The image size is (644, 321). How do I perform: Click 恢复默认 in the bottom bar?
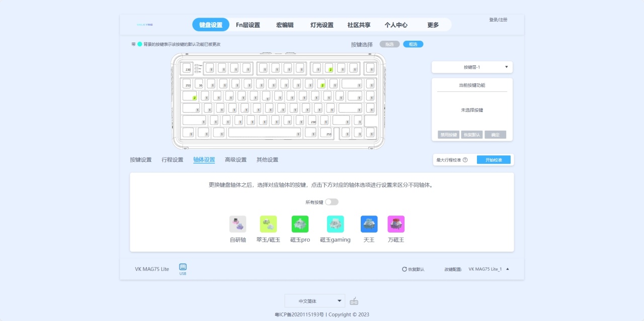point(413,269)
